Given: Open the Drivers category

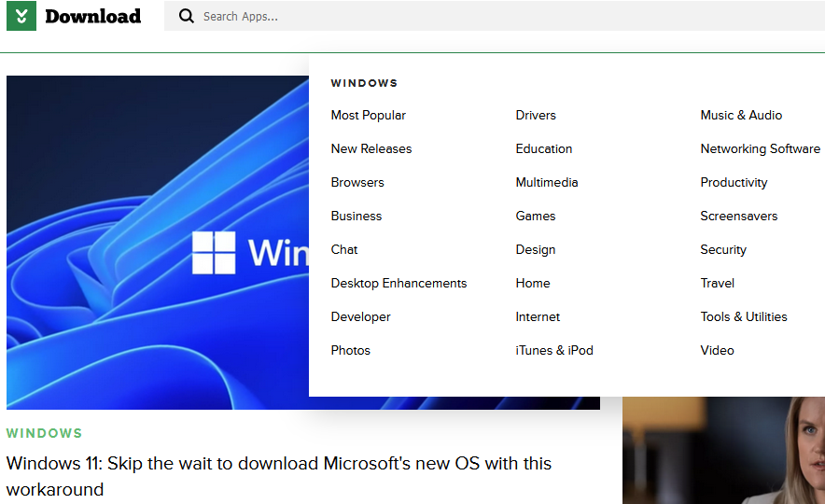Looking at the screenshot, I should pyautogui.click(x=536, y=115).
